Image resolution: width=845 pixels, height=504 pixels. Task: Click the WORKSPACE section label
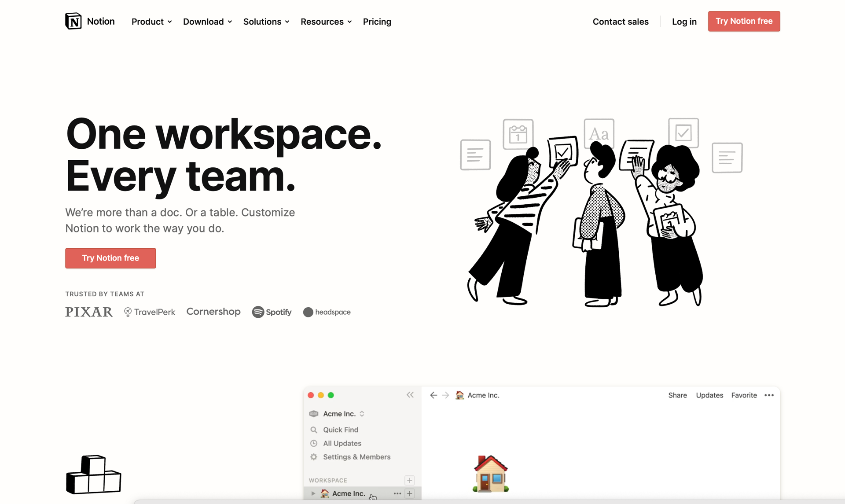328,480
